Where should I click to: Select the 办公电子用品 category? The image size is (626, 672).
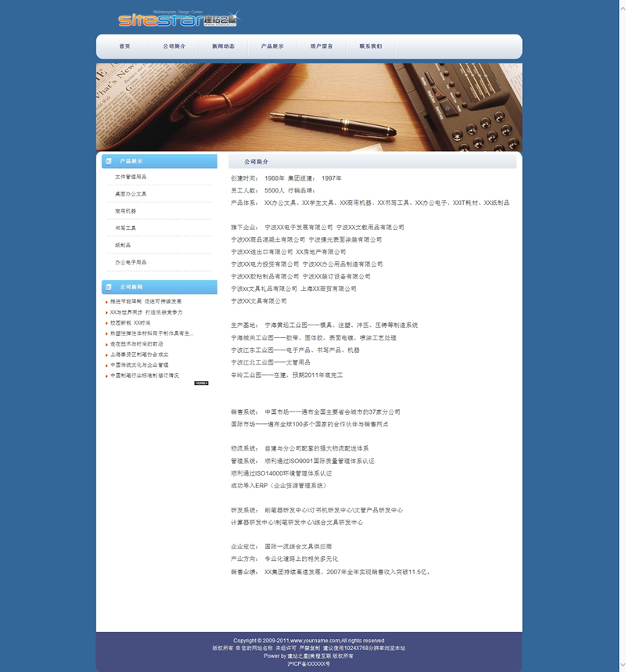click(x=131, y=263)
